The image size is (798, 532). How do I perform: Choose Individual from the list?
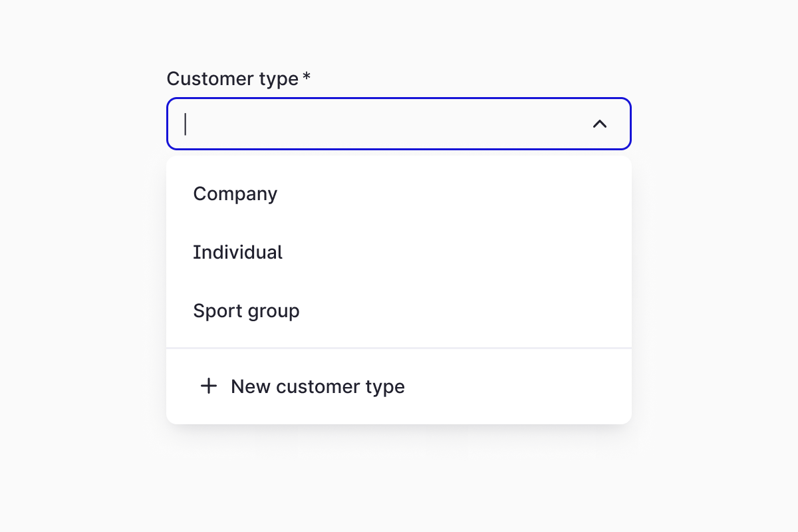point(237,253)
